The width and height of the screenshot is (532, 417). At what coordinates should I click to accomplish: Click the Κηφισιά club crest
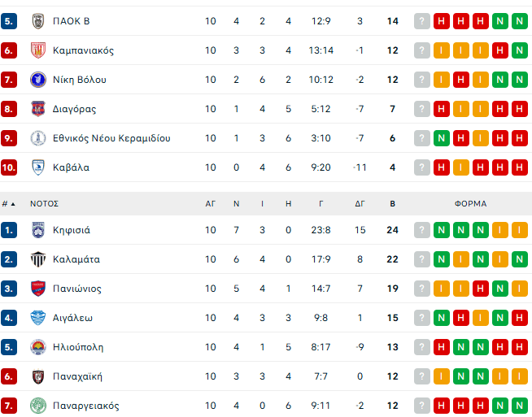click(x=37, y=230)
